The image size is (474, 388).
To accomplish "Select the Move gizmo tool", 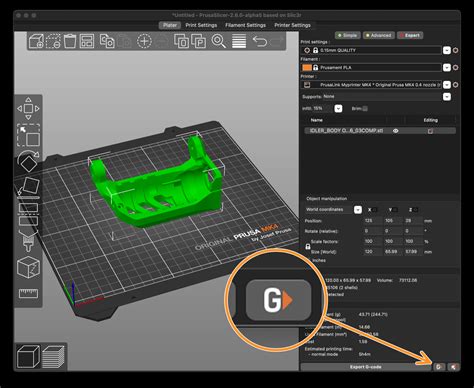I will [28, 109].
